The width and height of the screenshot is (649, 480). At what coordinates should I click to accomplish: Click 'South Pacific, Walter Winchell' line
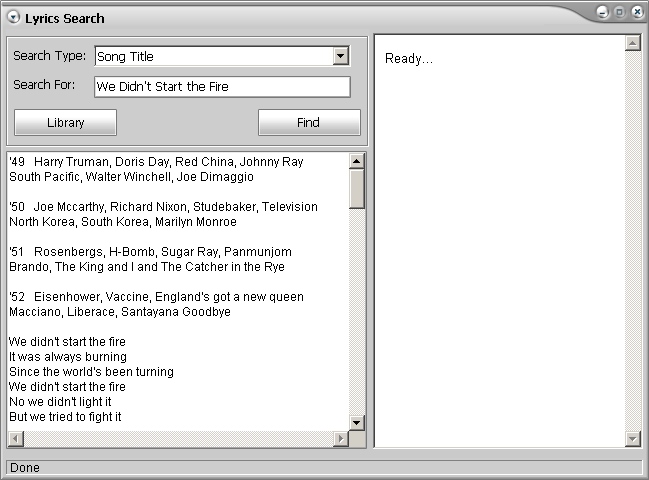click(131, 177)
